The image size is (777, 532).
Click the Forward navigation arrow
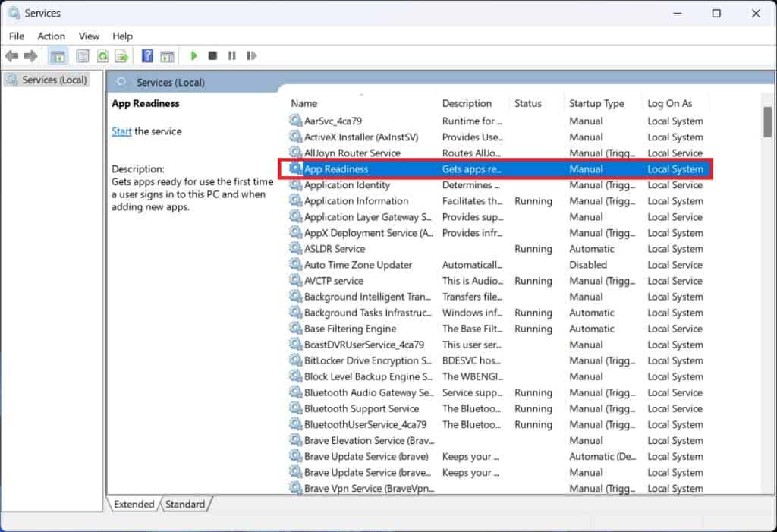(x=30, y=55)
